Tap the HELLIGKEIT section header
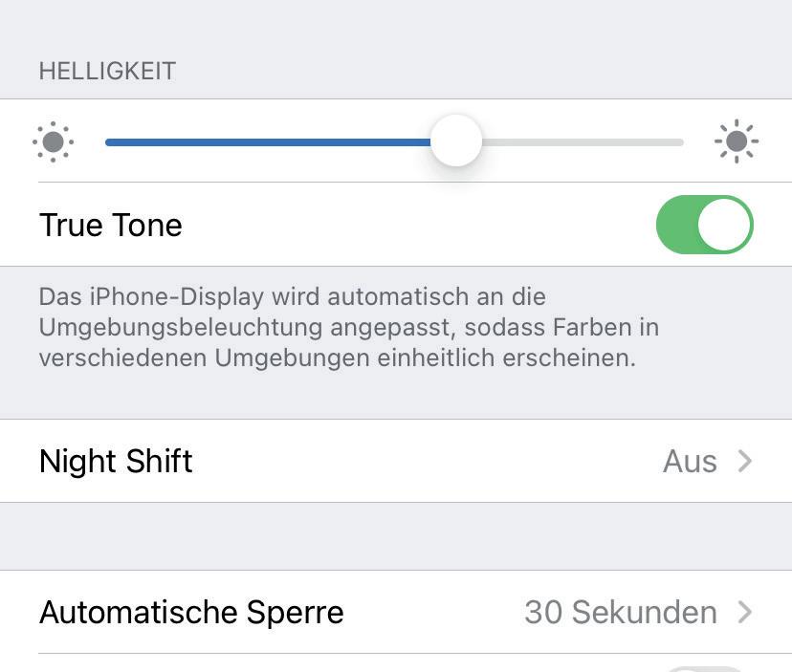792x672 pixels. 107,72
